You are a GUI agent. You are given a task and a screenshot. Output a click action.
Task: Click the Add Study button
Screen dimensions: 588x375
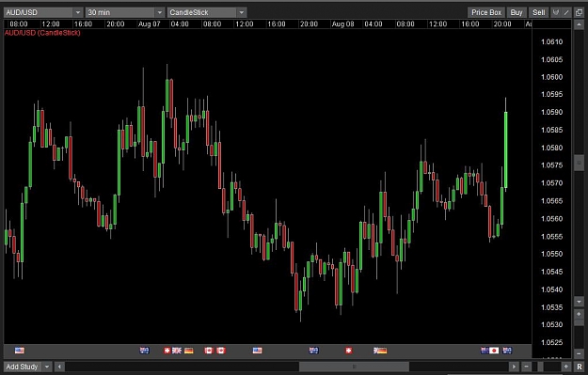pyautogui.click(x=23, y=367)
